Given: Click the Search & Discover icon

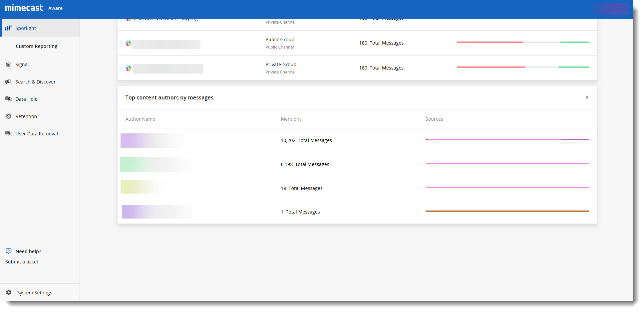Looking at the screenshot, I should (9, 82).
